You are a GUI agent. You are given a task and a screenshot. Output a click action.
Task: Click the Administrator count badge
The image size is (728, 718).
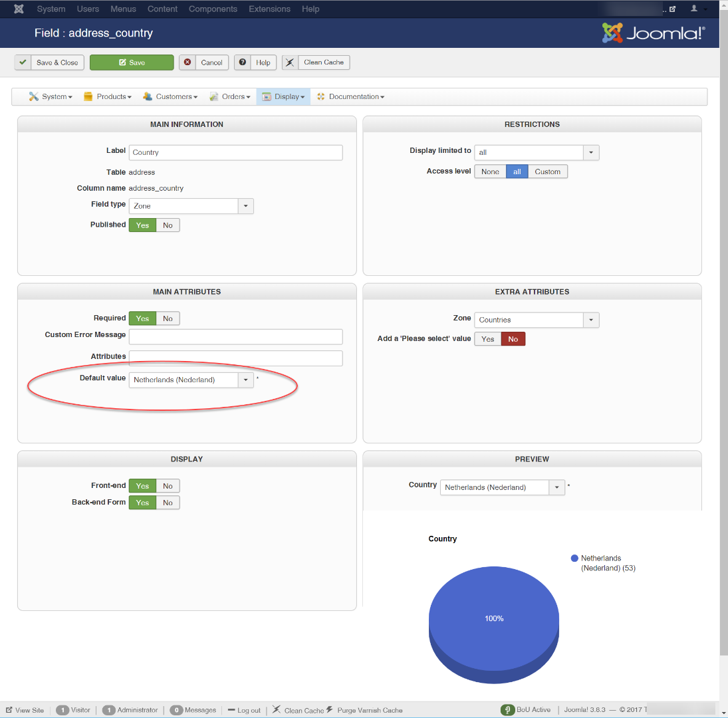[x=108, y=710]
